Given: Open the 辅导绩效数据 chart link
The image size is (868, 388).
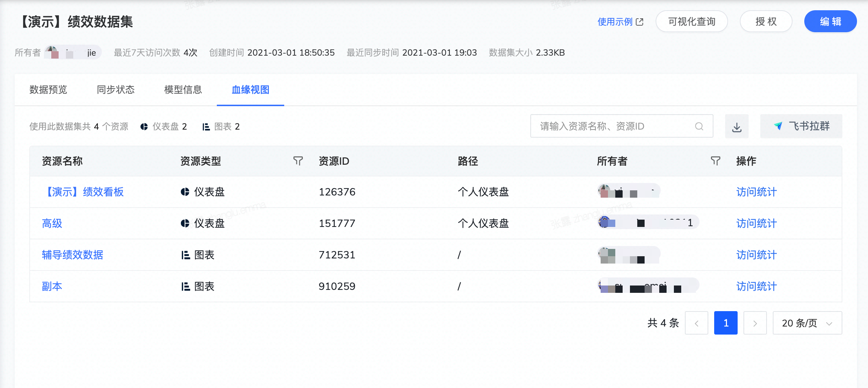Looking at the screenshot, I should click(x=73, y=255).
